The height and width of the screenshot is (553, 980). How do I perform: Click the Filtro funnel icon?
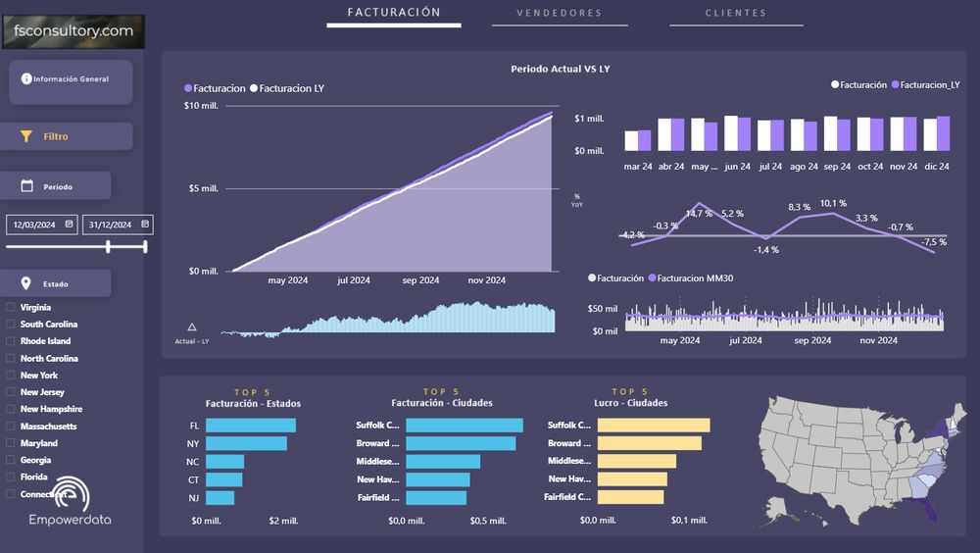tap(26, 136)
